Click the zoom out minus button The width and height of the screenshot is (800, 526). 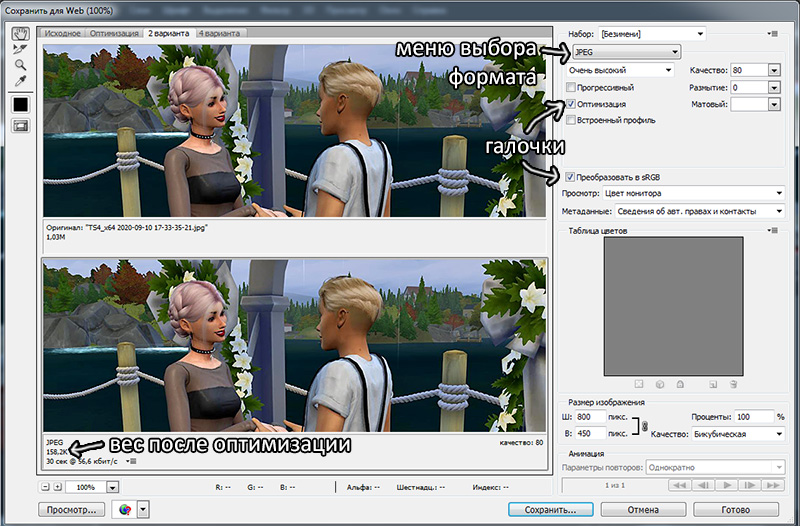(45, 487)
